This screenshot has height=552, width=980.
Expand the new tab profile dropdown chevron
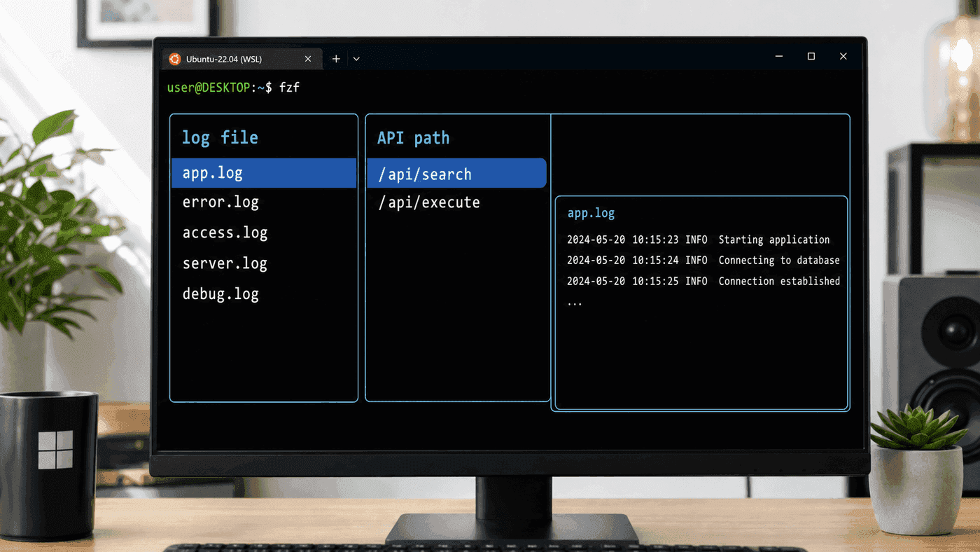point(356,59)
